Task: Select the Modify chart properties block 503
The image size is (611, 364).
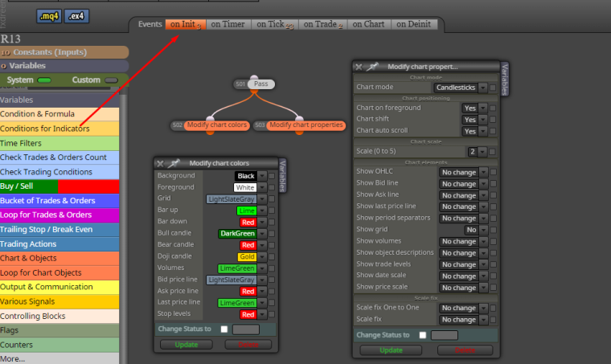Action: pyautogui.click(x=305, y=125)
